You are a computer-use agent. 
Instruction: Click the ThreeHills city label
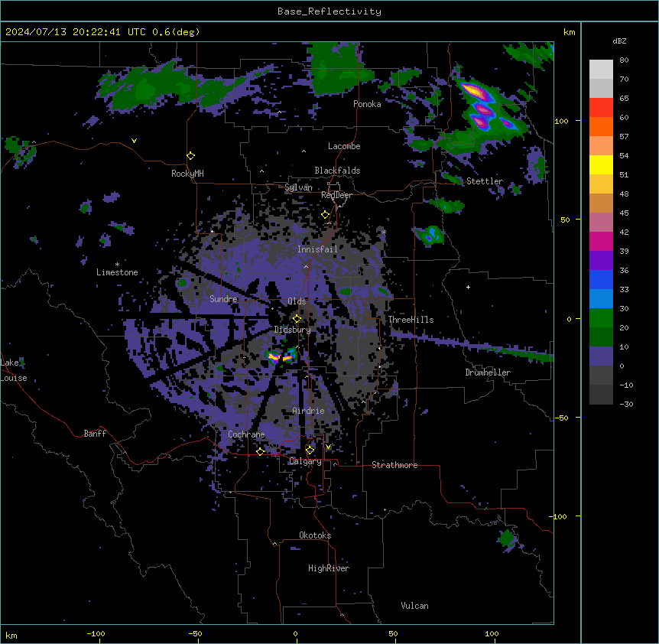(411, 320)
